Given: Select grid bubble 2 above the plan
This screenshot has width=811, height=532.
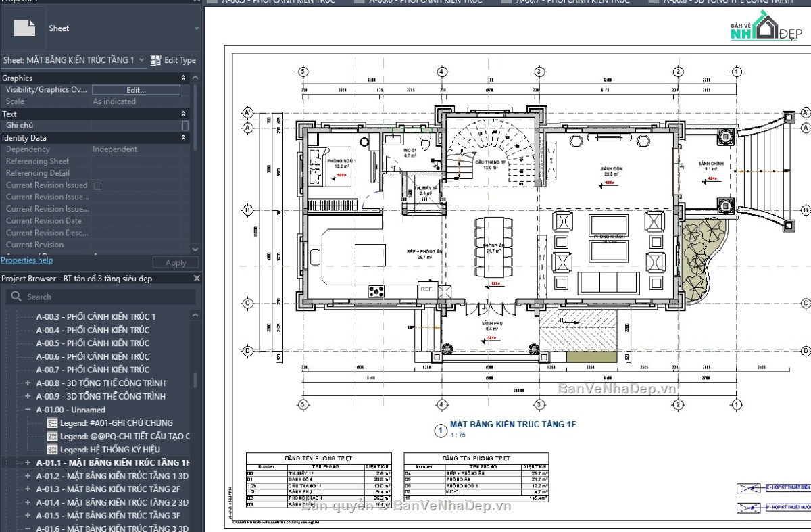Looking at the screenshot, I should tap(677, 71).
